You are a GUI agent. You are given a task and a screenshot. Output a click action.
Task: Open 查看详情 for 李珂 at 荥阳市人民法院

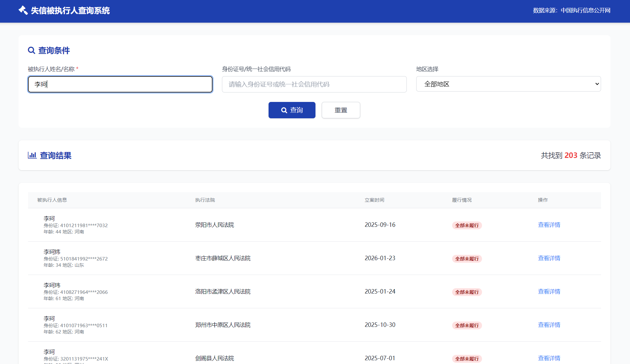tap(549, 225)
